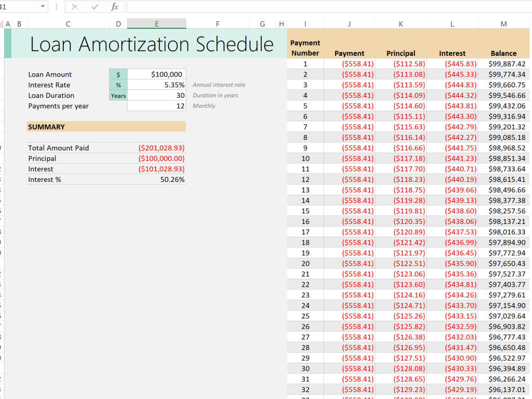Viewport: 532px width, 399px height.
Task: Click the SUMMARY header cell
Action: pyautogui.click(x=106, y=127)
